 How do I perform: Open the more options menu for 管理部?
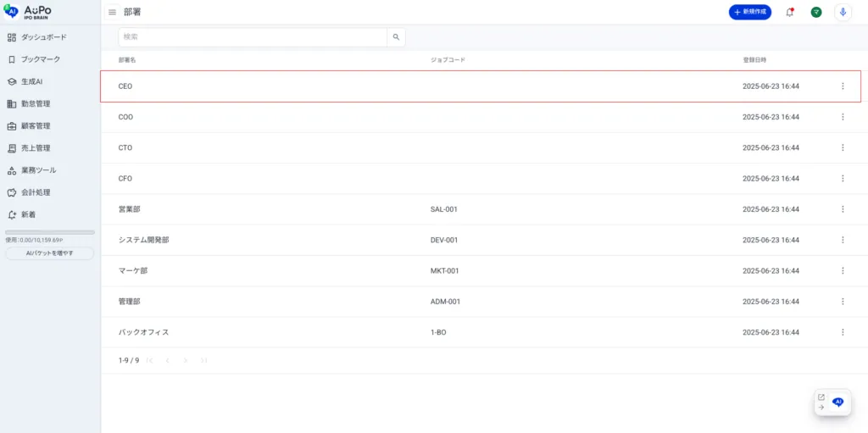pos(843,301)
